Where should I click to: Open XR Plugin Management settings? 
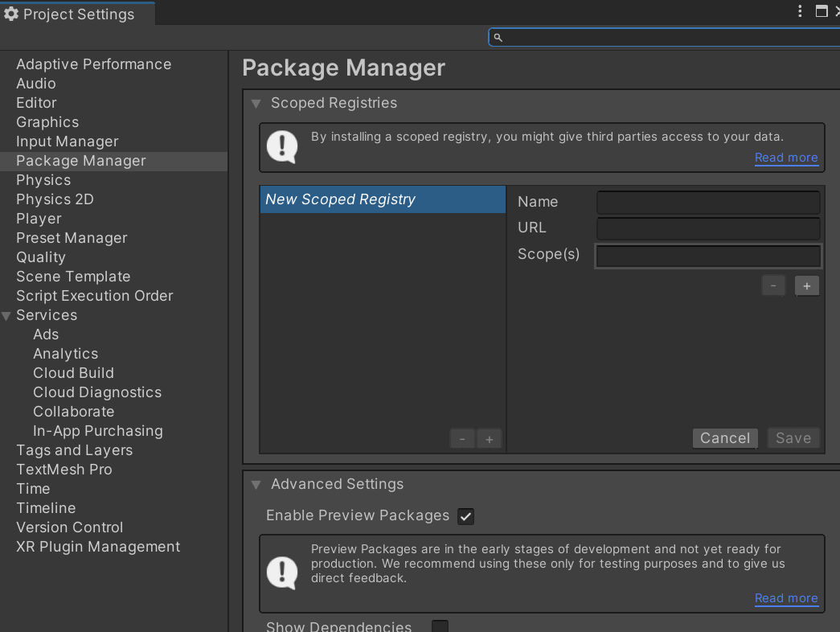tap(98, 547)
